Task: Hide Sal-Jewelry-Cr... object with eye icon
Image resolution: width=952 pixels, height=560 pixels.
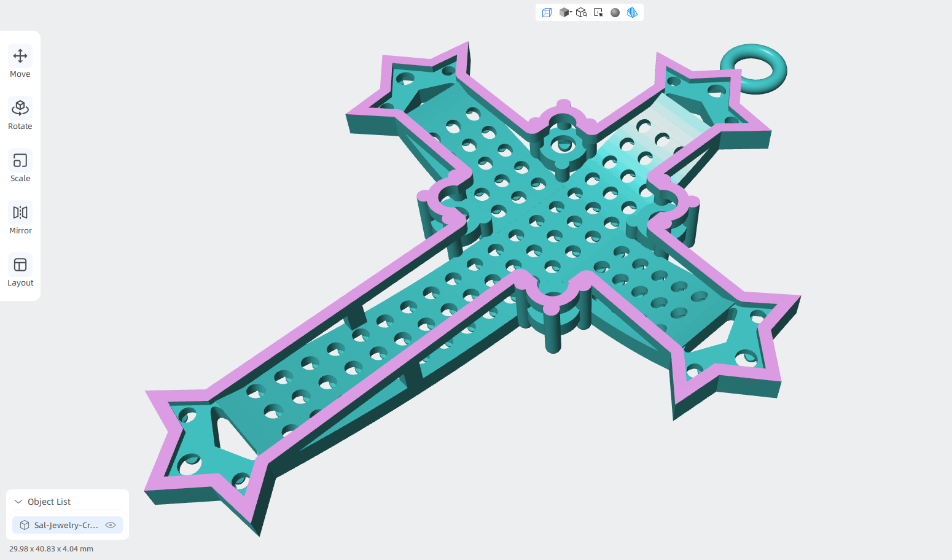Action: [111, 525]
